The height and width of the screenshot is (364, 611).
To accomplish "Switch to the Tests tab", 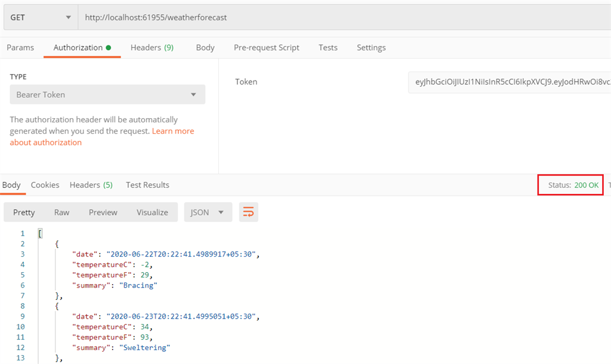I will point(328,47).
